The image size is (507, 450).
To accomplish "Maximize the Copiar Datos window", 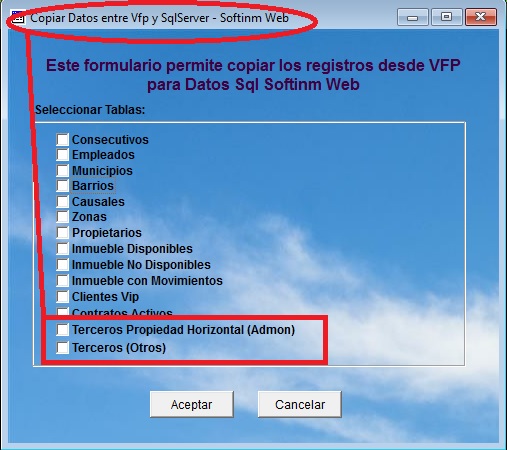I will pos(447,17).
